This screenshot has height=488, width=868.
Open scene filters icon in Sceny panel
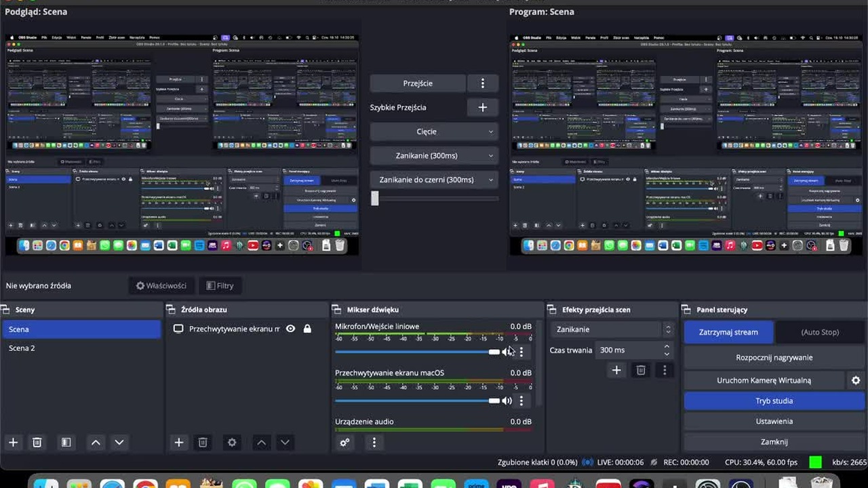coord(66,442)
